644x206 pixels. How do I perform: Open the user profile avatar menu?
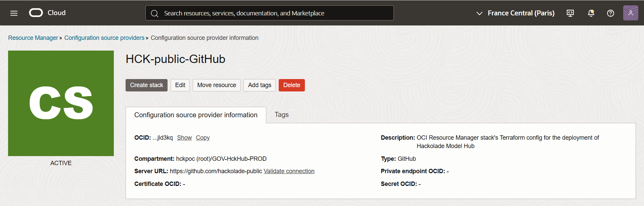click(x=631, y=13)
